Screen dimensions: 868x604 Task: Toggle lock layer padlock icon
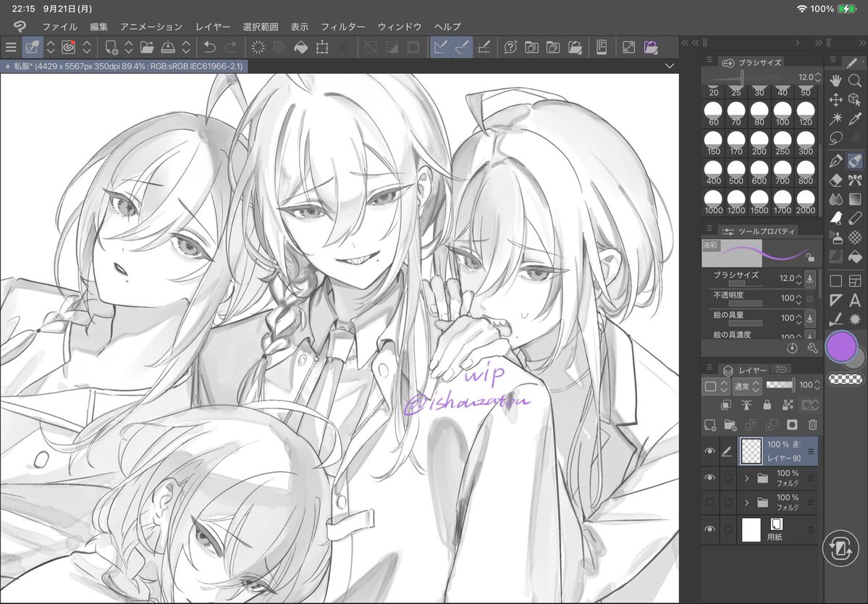[767, 406]
